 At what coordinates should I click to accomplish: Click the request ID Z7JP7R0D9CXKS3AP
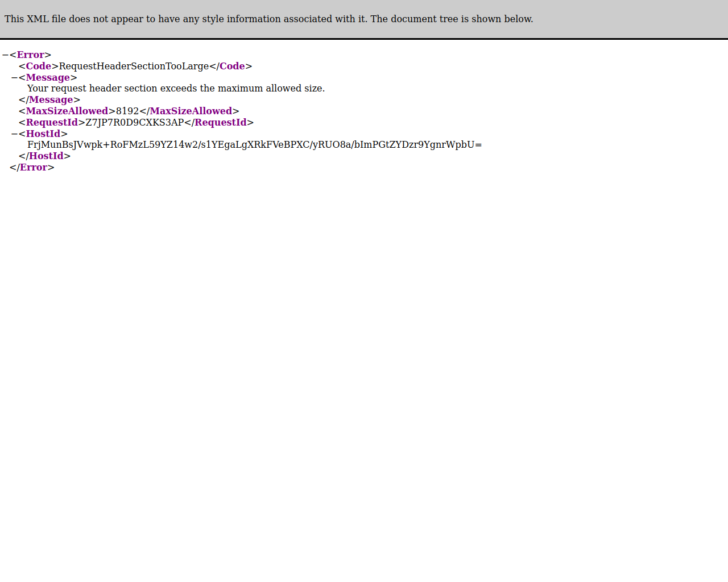coord(134,123)
